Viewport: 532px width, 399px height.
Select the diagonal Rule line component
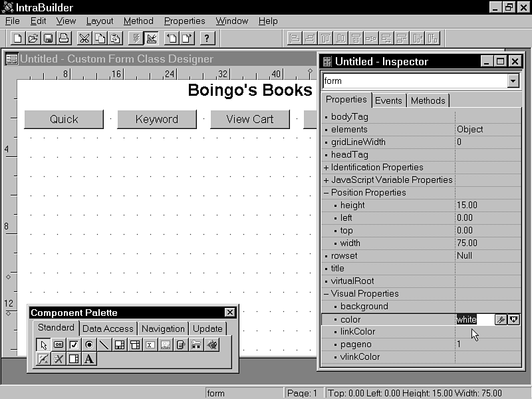(104, 344)
